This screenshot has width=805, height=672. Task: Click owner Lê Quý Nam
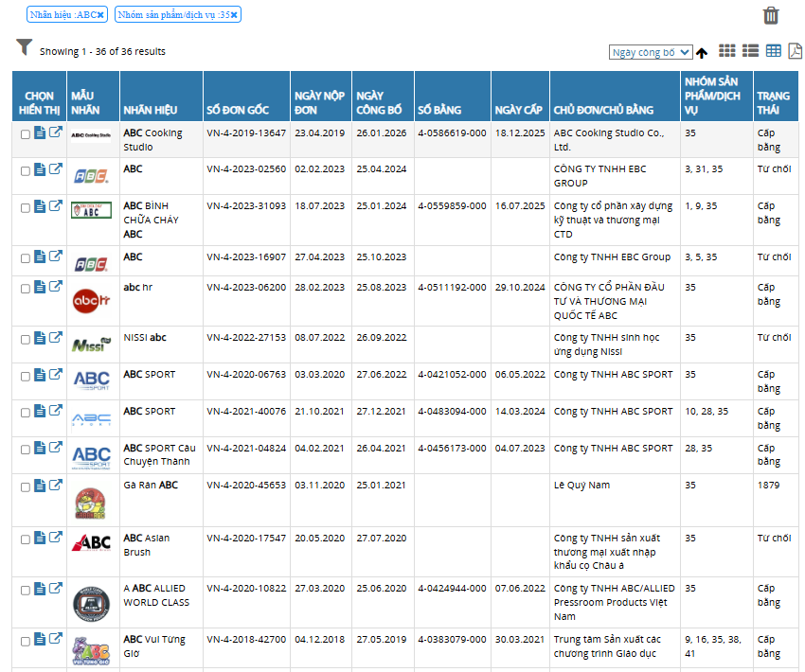pos(581,485)
